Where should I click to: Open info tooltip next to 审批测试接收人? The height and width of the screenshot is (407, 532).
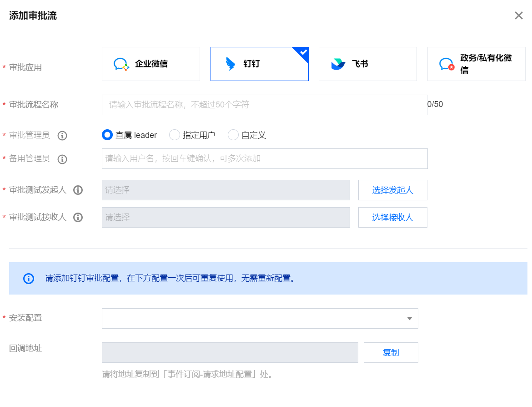click(78, 218)
